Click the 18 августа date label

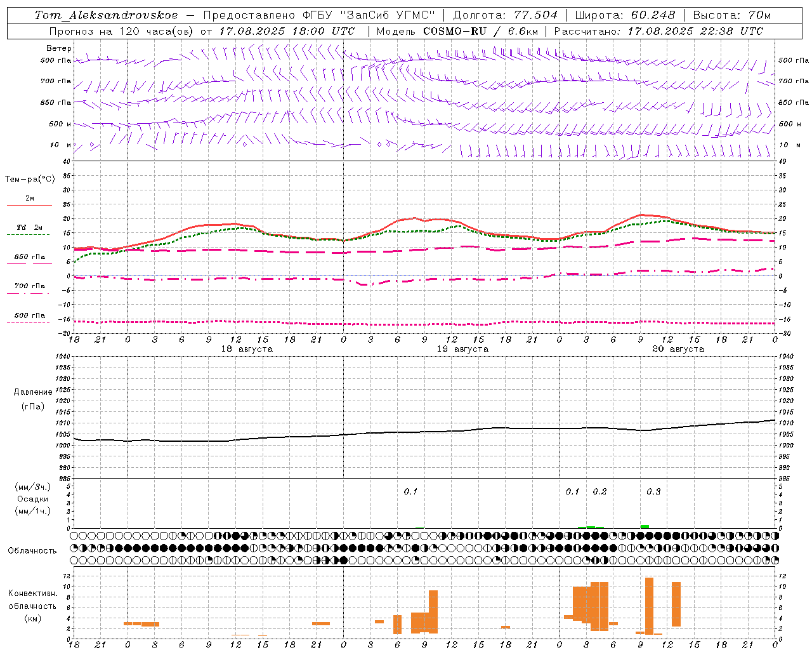247,349
